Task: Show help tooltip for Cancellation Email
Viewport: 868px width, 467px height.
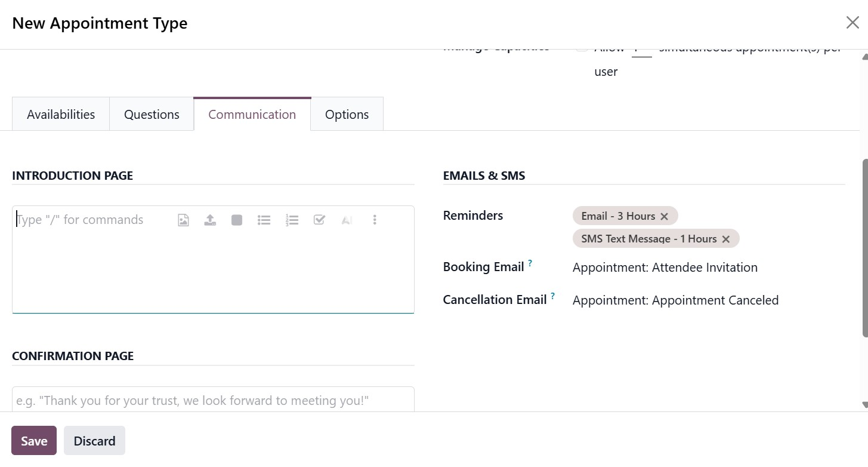Action: pos(553,296)
